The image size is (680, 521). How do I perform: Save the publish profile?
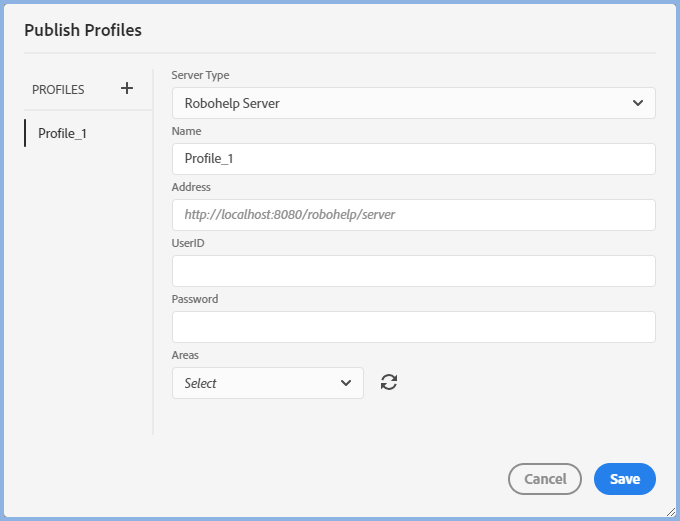pyautogui.click(x=624, y=479)
